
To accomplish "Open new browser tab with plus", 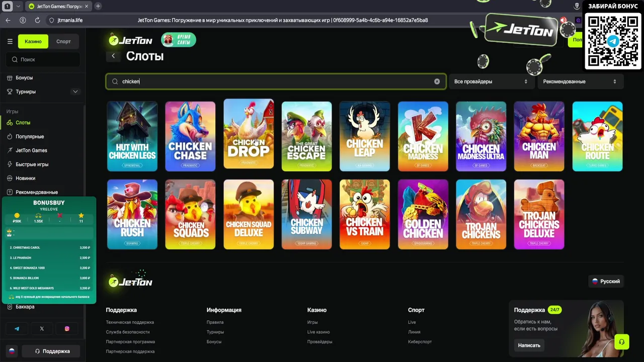I will point(98,6).
